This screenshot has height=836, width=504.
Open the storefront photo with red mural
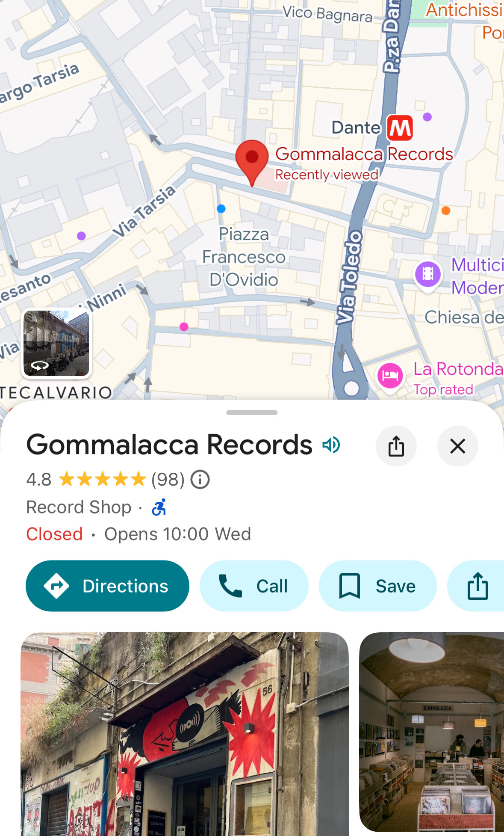click(x=185, y=734)
